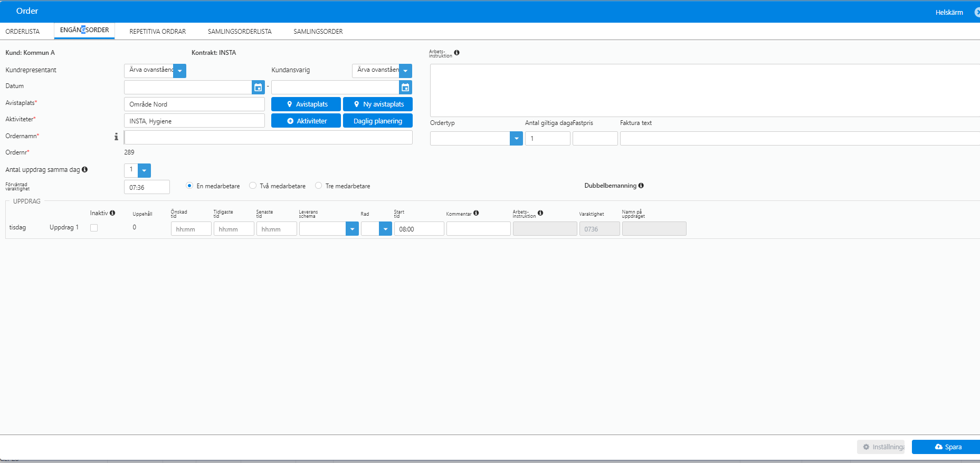980x463 pixels.
Task: Click Aktiviteter field with INSTA, Hygiene
Action: pyautogui.click(x=194, y=121)
